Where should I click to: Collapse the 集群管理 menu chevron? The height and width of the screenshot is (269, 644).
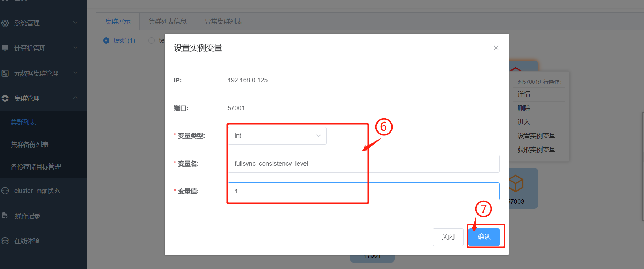(x=75, y=98)
